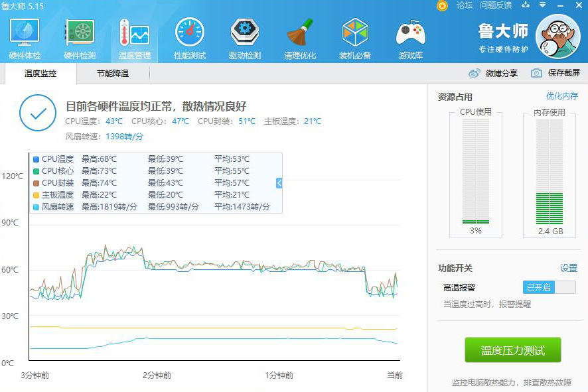588x392 pixels.
Task: Open 驱动检测 driver detection
Action: (x=245, y=38)
